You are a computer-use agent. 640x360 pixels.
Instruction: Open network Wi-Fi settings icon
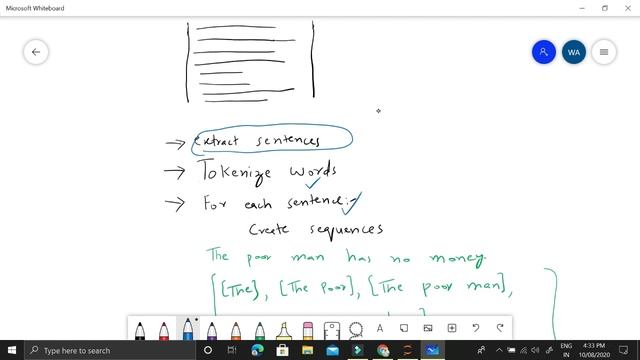point(523,350)
